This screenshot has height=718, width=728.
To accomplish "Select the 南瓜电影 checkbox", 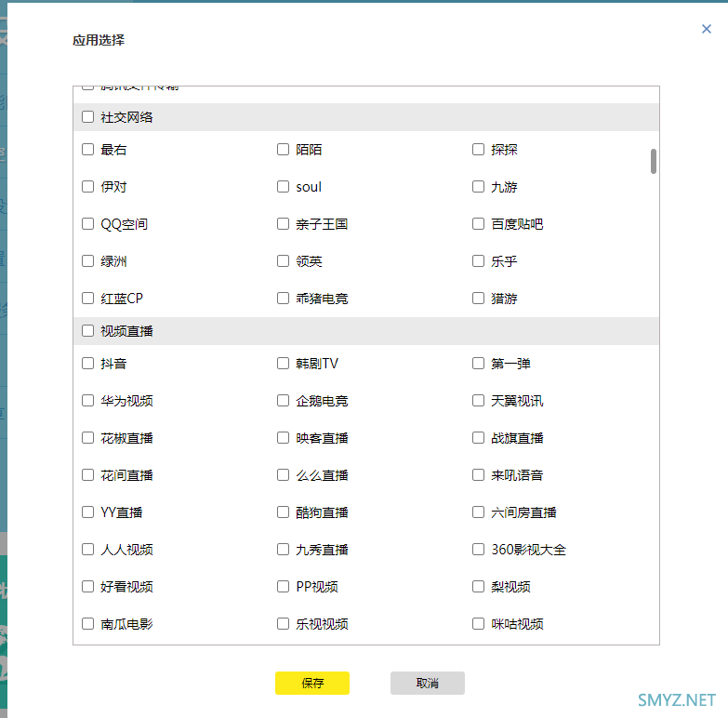I will pyautogui.click(x=87, y=624).
